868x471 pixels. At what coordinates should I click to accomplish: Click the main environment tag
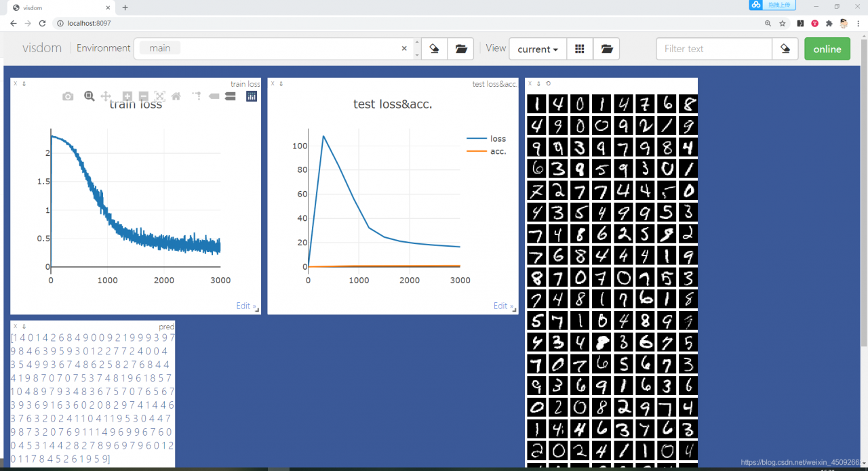160,48
